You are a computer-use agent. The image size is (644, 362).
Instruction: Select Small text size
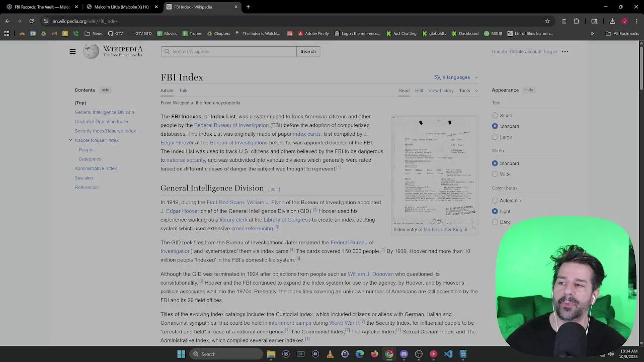[x=495, y=115]
